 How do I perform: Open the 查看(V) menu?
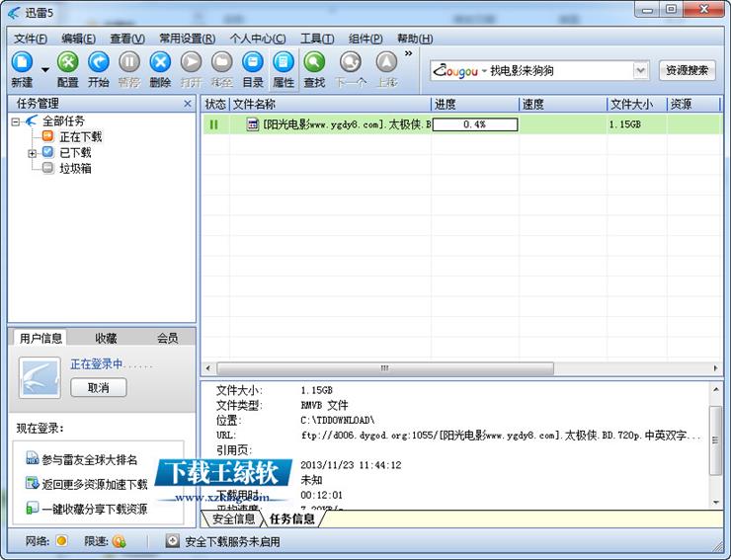(x=127, y=39)
